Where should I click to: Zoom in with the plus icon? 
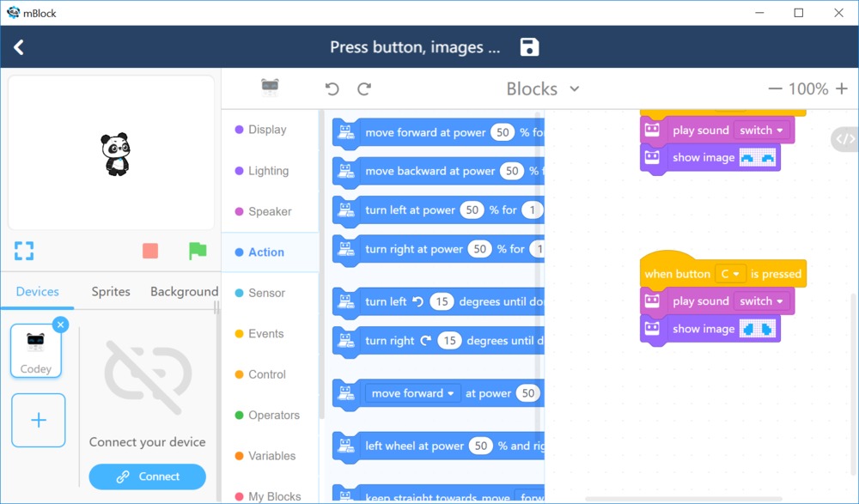pos(842,88)
